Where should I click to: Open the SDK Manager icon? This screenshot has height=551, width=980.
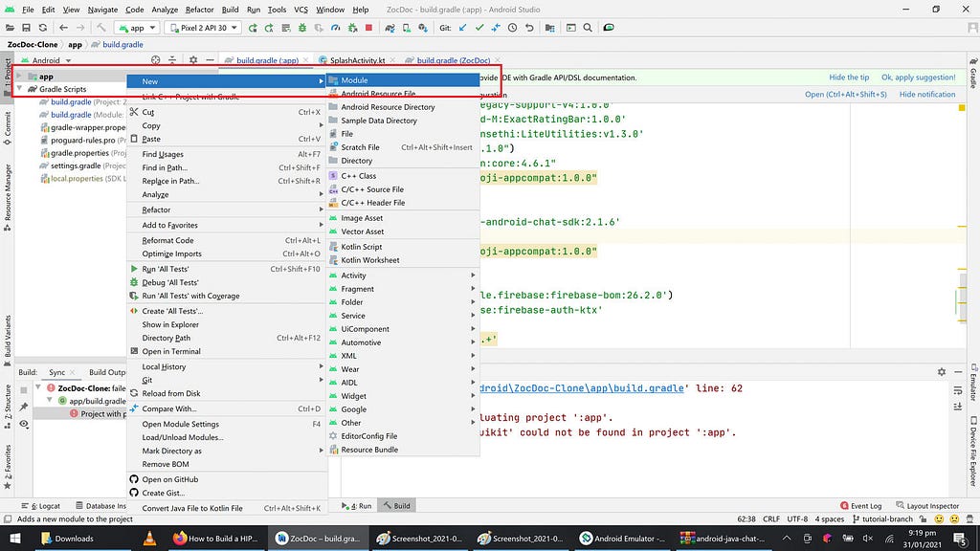(x=423, y=28)
